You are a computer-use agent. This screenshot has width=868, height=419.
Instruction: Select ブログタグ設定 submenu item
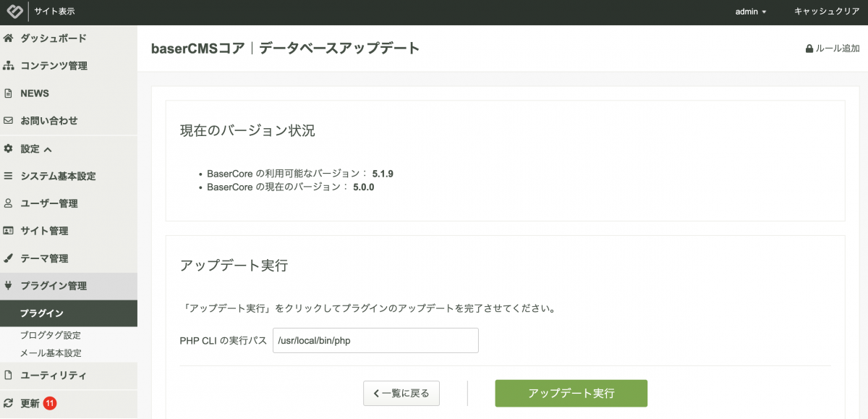tap(51, 336)
